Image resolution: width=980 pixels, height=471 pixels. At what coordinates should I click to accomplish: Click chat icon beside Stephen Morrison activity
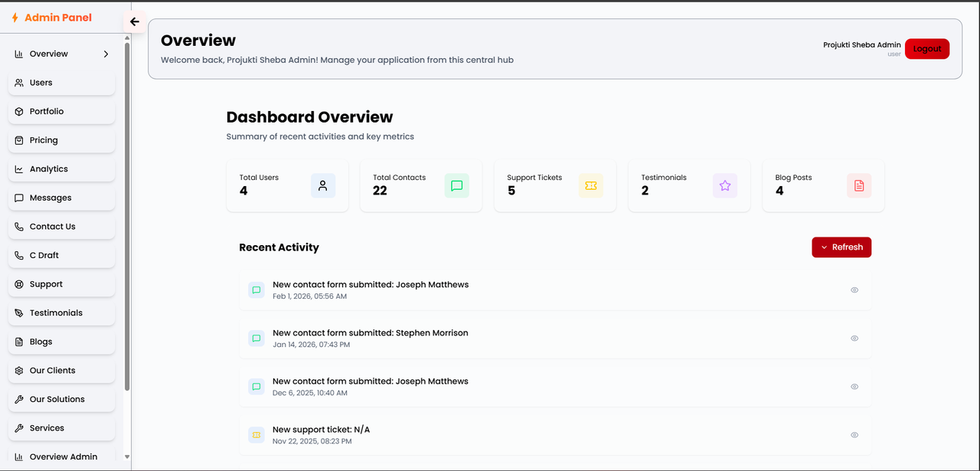256,339
